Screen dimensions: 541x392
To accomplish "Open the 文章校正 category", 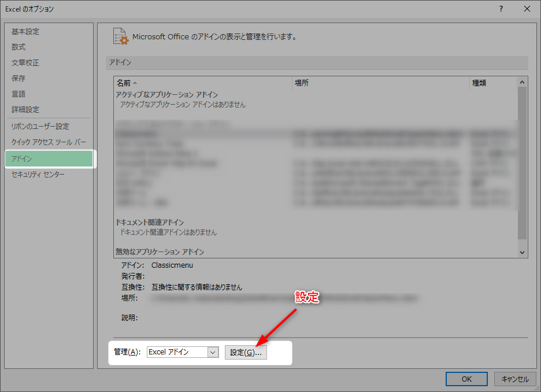I will point(25,63).
